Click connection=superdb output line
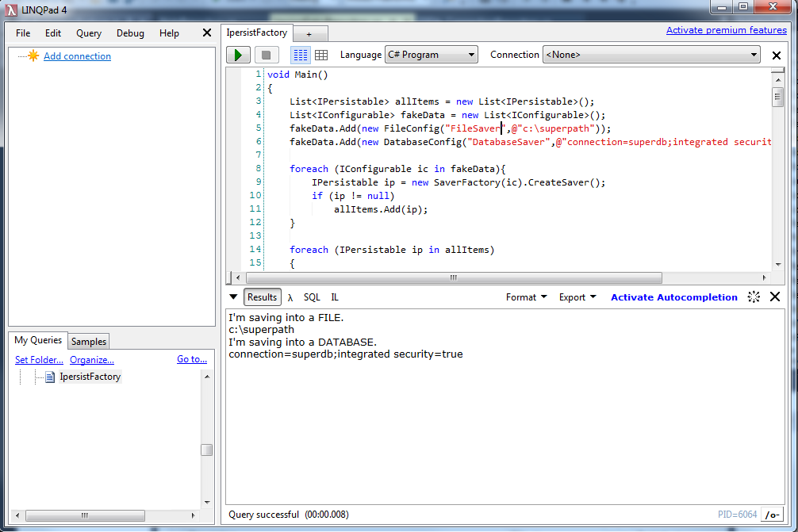This screenshot has height=532, width=798. pos(346,354)
